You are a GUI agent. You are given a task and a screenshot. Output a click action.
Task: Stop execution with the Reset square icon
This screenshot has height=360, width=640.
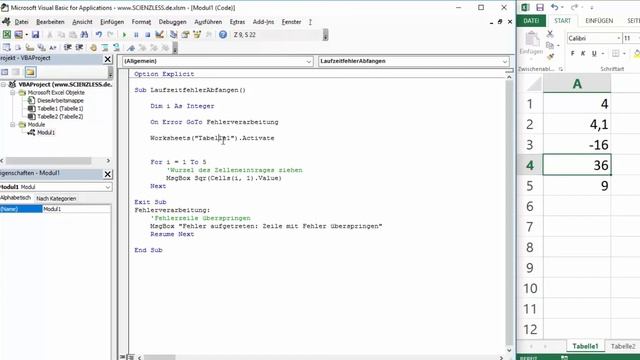click(148, 35)
